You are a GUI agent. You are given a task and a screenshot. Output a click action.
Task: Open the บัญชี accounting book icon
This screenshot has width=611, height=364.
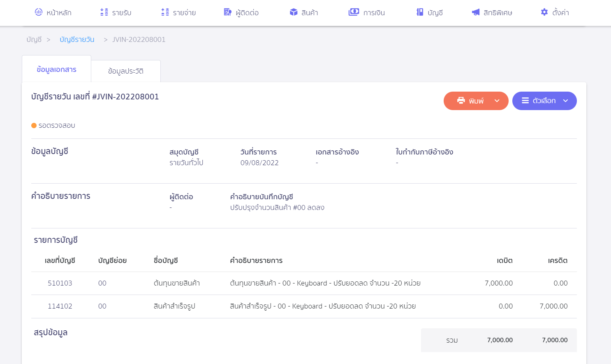click(x=419, y=12)
